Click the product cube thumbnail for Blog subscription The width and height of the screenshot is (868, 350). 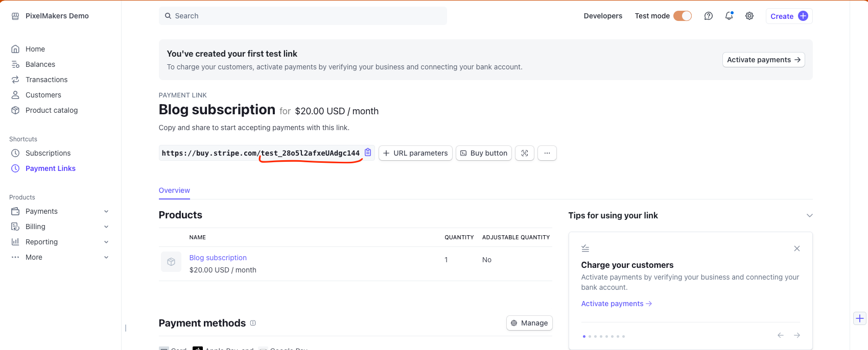click(x=171, y=262)
